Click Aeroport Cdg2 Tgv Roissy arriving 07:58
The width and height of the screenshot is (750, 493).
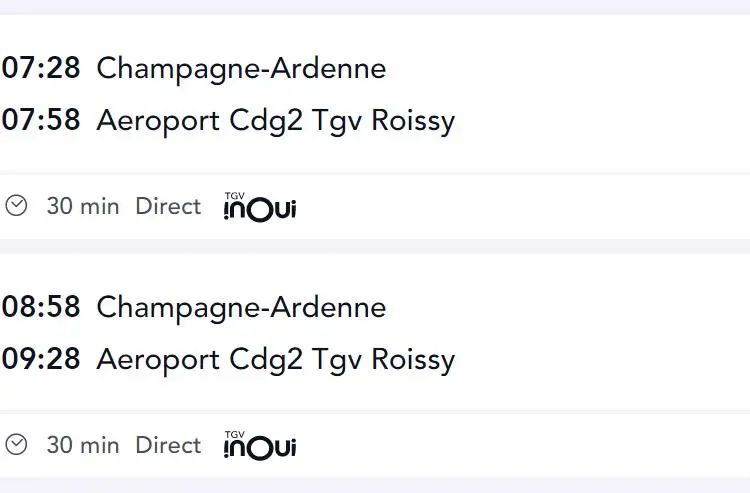tap(276, 121)
